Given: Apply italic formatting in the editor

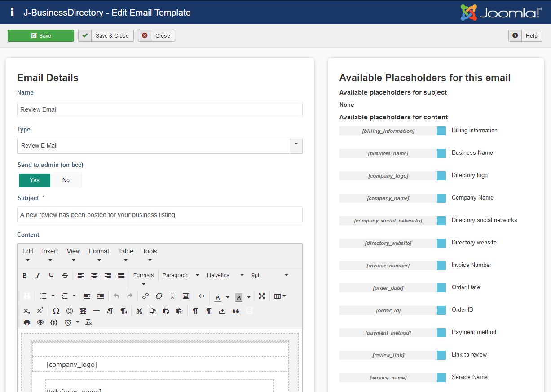Looking at the screenshot, I should pyautogui.click(x=38, y=275).
